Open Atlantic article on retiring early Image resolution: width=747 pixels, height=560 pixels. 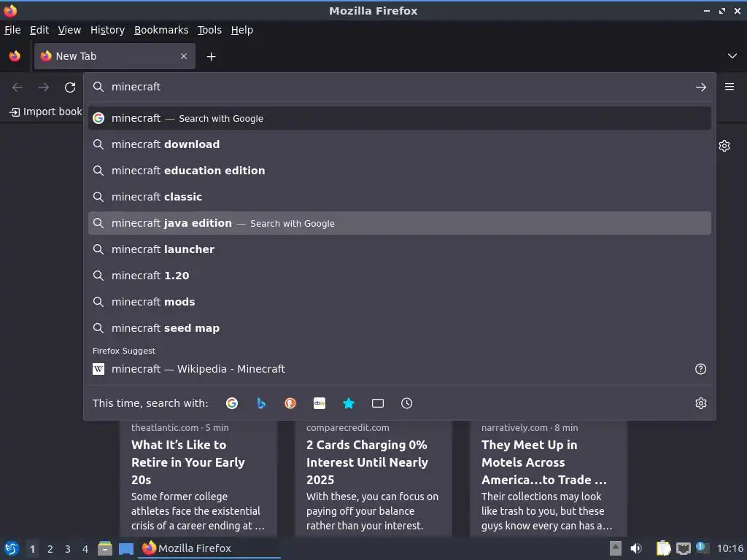coord(198,478)
